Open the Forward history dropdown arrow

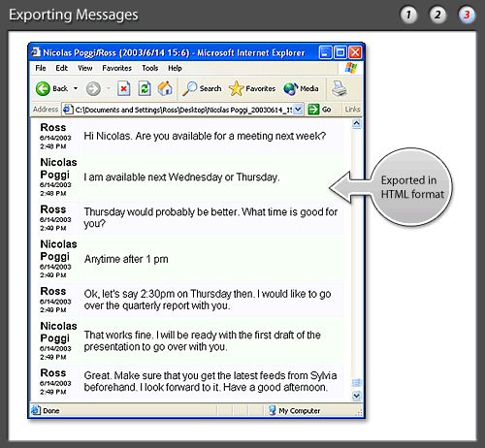(109, 88)
